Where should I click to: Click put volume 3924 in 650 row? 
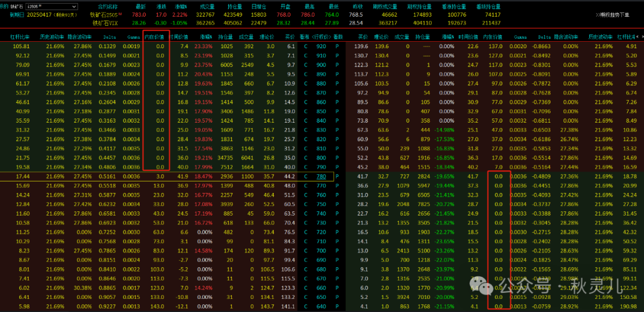(403, 297)
